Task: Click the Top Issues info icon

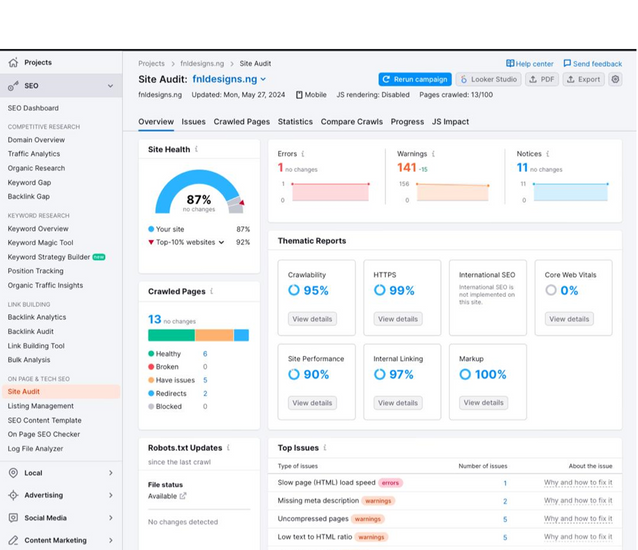Action: (x=325, y=447)
